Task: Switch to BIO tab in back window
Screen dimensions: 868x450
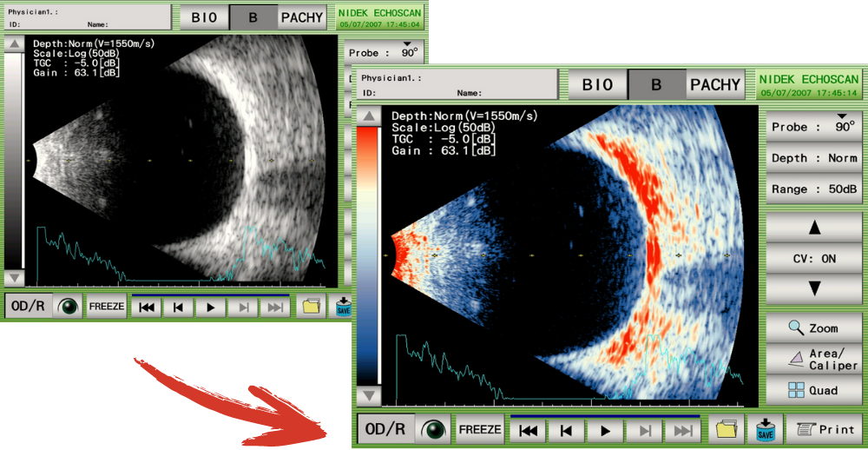Action: [x=203, y=17]
